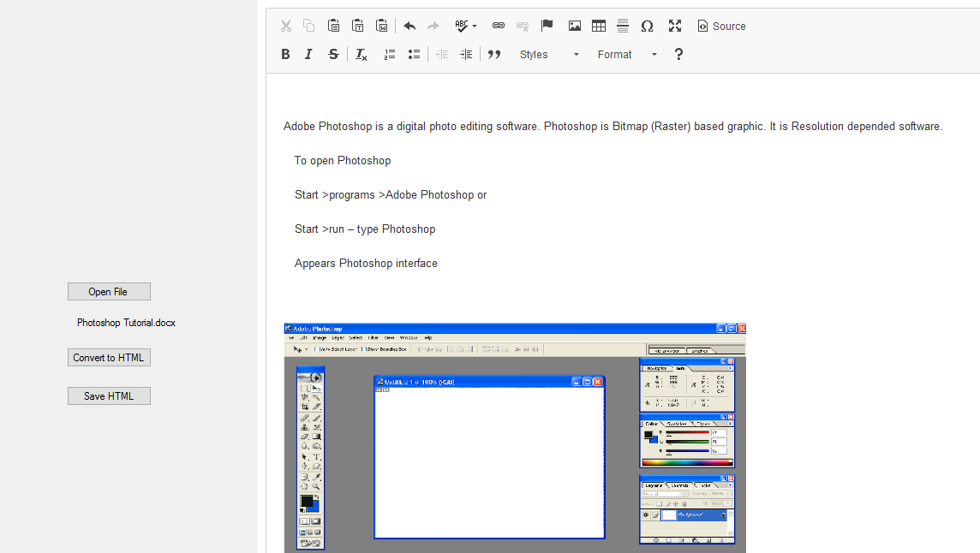Screen dimensions: 980x553
Task: Click the line "Start >programs >Adobe Photoshop or"
Action: point(391,195)
